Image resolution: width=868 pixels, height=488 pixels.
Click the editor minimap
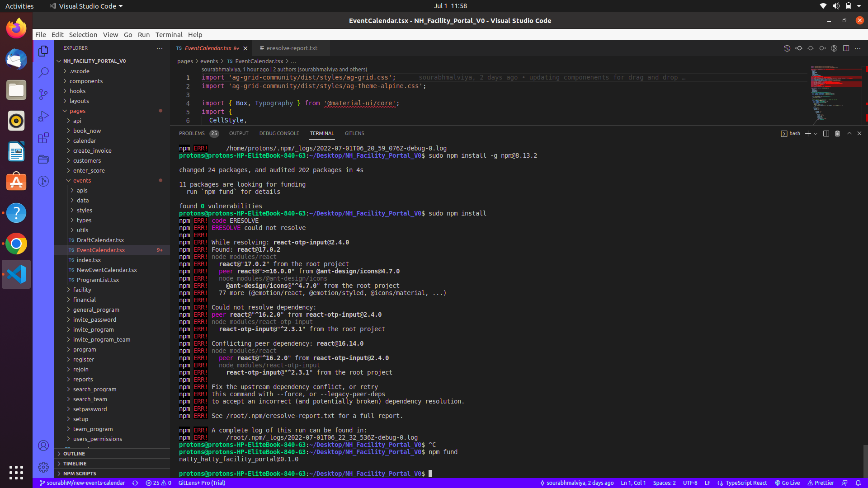(836, 95)
